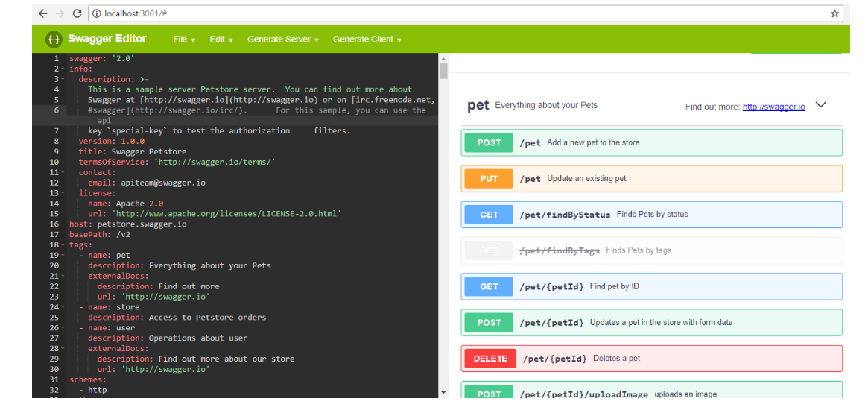The image size is (868, 410).
Task: Expand POST /pet Add a new pet
Action: point(651,143)
